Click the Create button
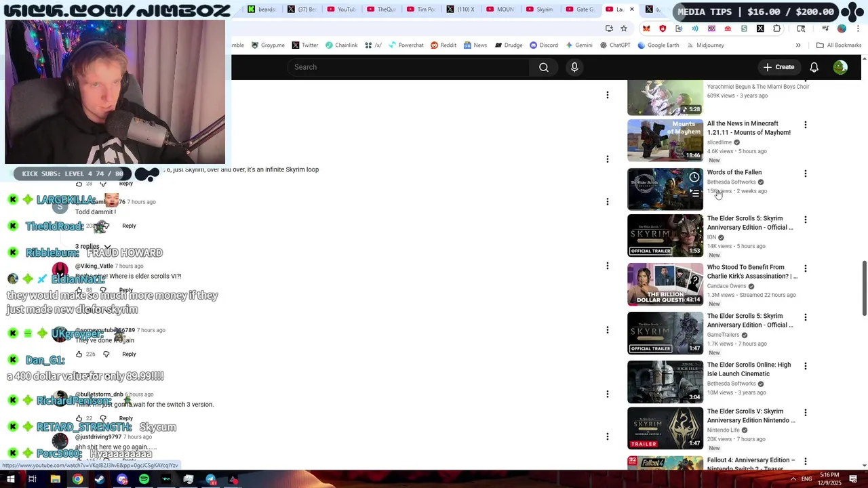This screenshot has width=868, height=488. pyautogui.click(x=778, y=67)
